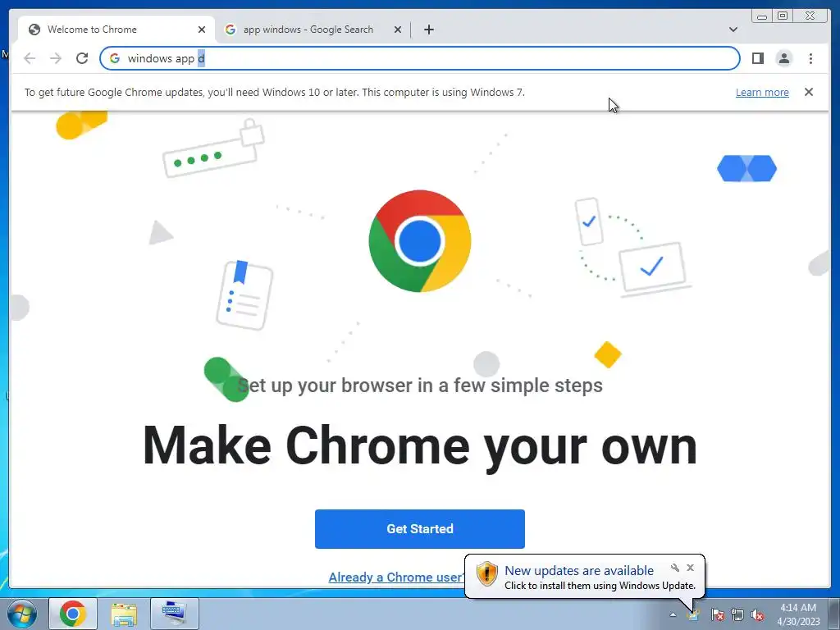
Task: Click the Chrome taskbar icon
Action: point(73,614)
